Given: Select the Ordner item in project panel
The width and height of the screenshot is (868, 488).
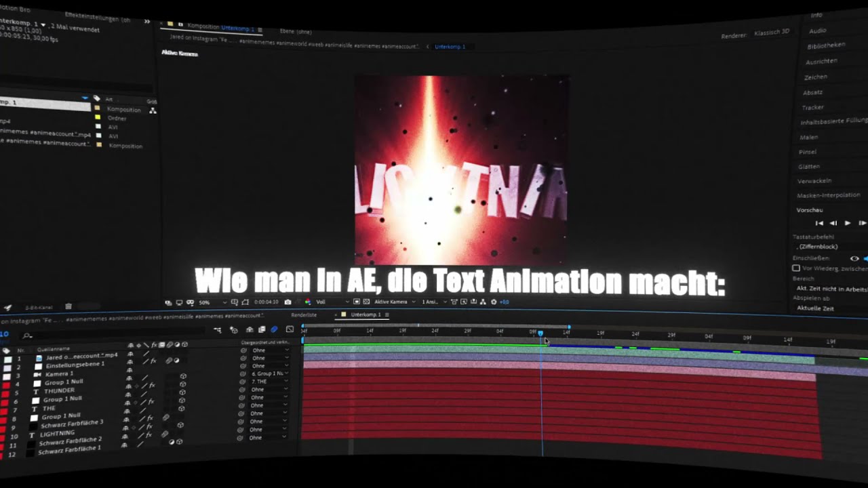Looking at the screenshot, I should (117, 118).
